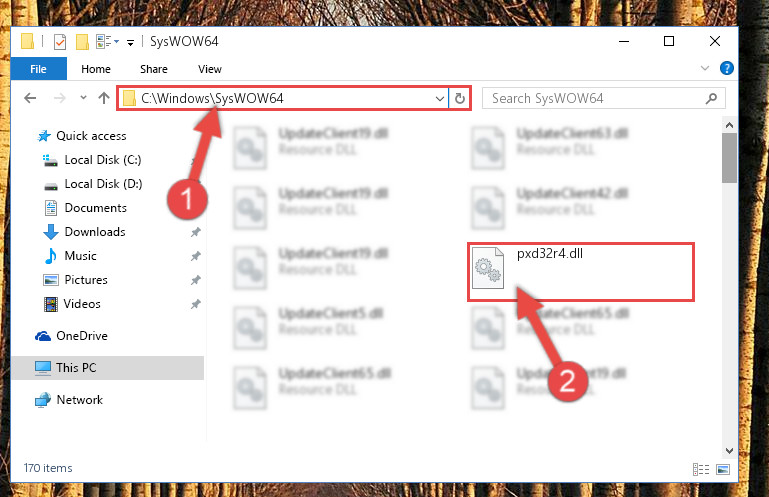This screenshot has height=497, width=769.
Task: Switch to Large icons view toggle
Action: point(723,470)
